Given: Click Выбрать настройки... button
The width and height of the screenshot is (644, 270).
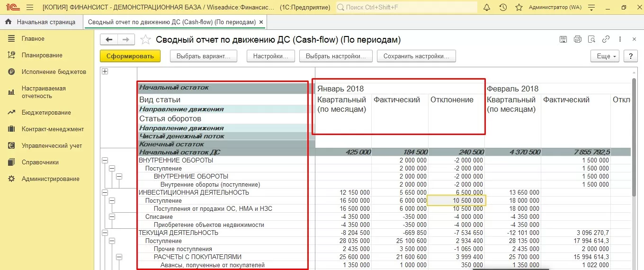Looking at the screenshot, I should pos(336,56).
